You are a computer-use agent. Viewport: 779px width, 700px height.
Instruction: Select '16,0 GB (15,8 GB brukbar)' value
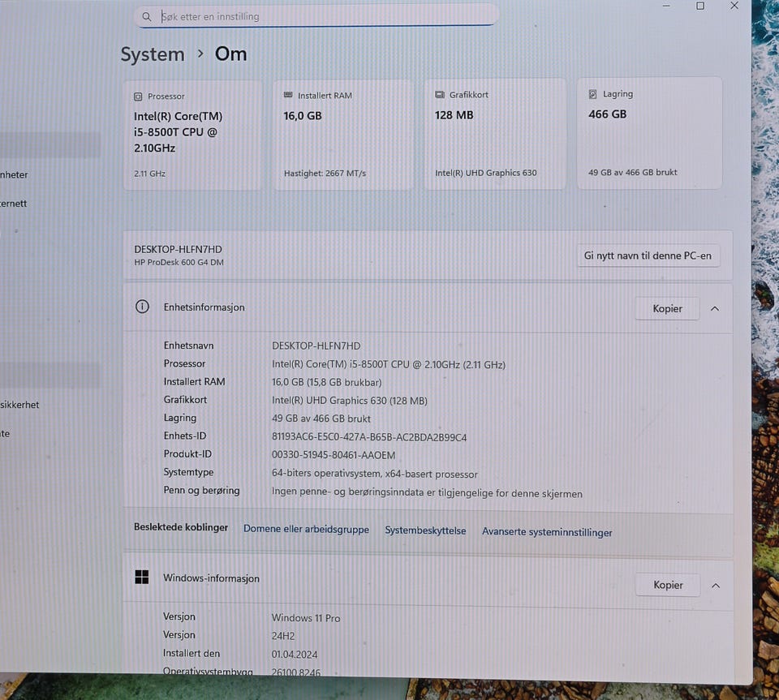pyautogui.click(x=326, y=382)
